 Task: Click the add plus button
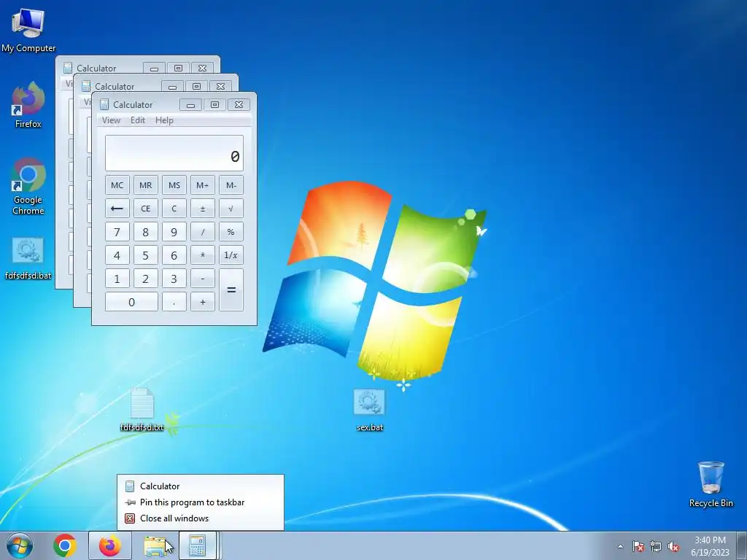tap(203, 302)
